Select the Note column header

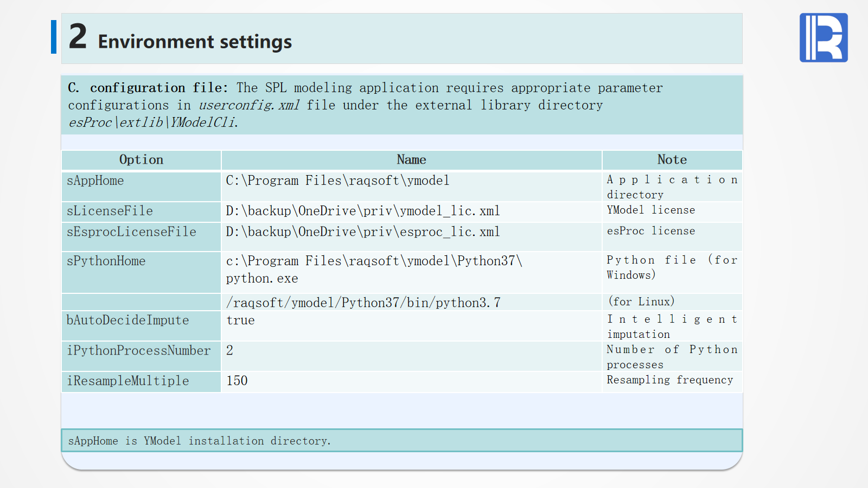(672, 160)
